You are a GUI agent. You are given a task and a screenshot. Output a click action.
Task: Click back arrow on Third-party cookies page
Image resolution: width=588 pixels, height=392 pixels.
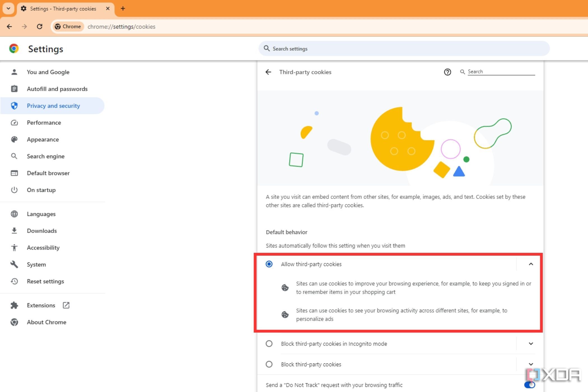[x=269, y=72]
